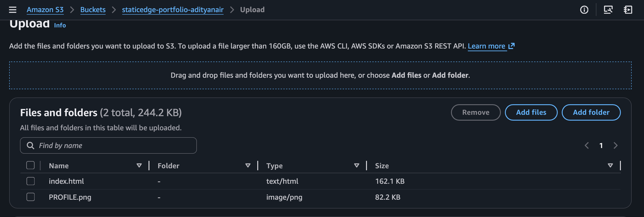The height and width of the screenshot is (217, 644).
Task: Click the search magnifier icon in Find by name
Action: point(31,146)
